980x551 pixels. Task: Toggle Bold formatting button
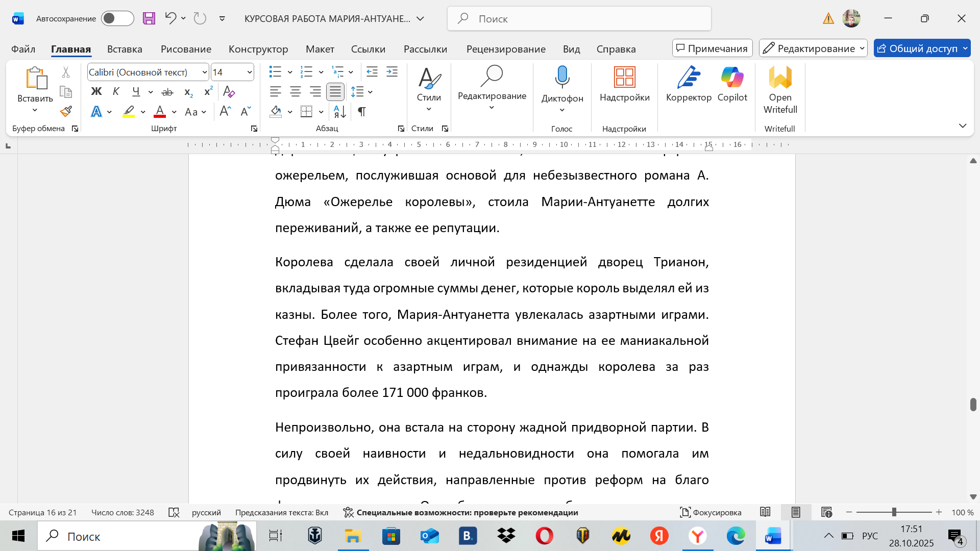coord(96,92)
